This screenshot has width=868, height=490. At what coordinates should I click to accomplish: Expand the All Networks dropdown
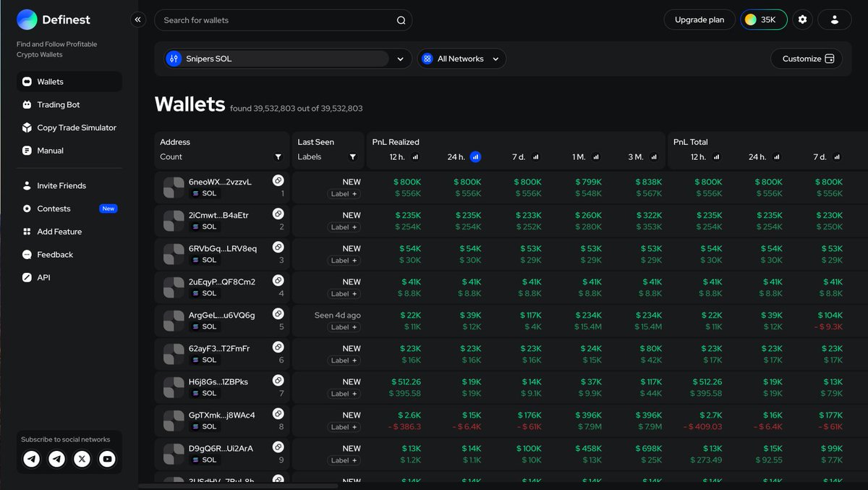tap(461, 59)
